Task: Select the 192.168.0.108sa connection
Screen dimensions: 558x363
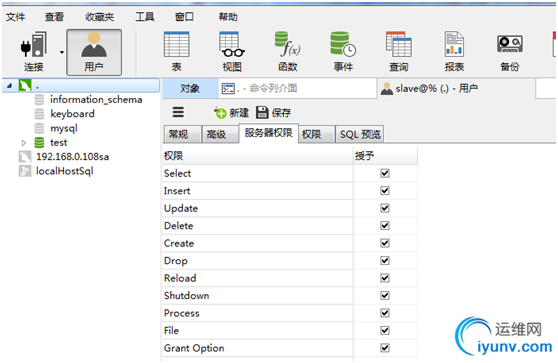Action: (x=73, y=157)
